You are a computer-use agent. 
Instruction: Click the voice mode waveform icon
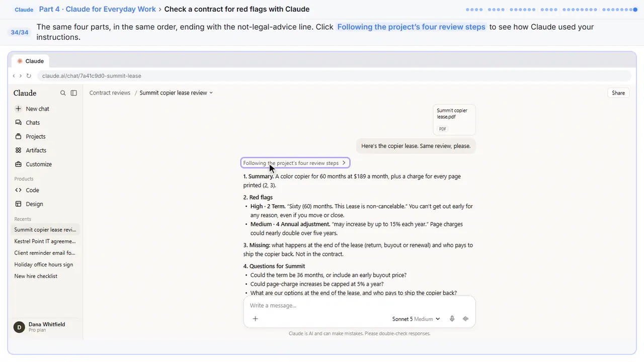click(x=465, y=319)
